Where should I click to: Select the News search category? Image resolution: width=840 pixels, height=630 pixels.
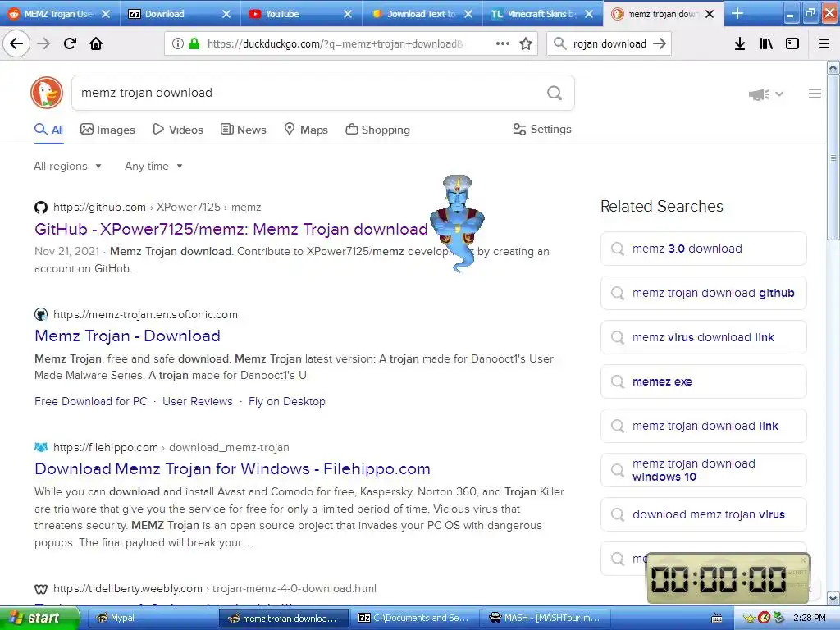tap(243, 130)
